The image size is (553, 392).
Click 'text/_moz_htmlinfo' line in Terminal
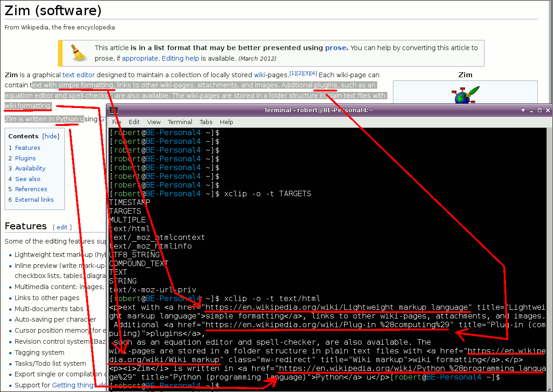150,246
